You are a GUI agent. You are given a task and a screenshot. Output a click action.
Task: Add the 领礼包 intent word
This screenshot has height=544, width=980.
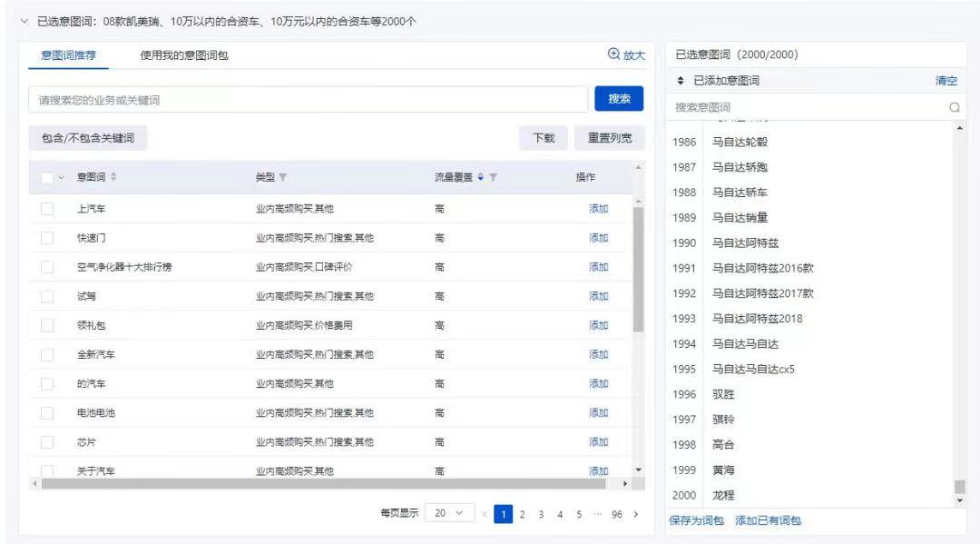pyautogui.click(x=598, y=325)
